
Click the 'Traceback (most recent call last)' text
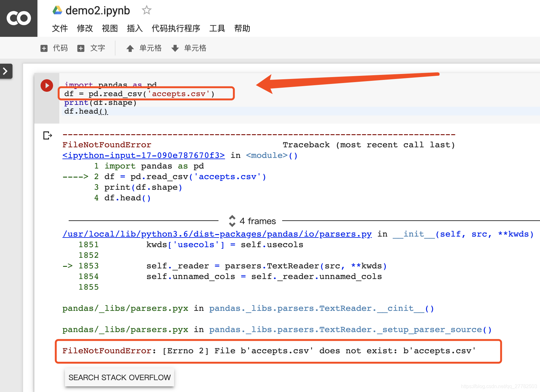(x=369, y=145)
